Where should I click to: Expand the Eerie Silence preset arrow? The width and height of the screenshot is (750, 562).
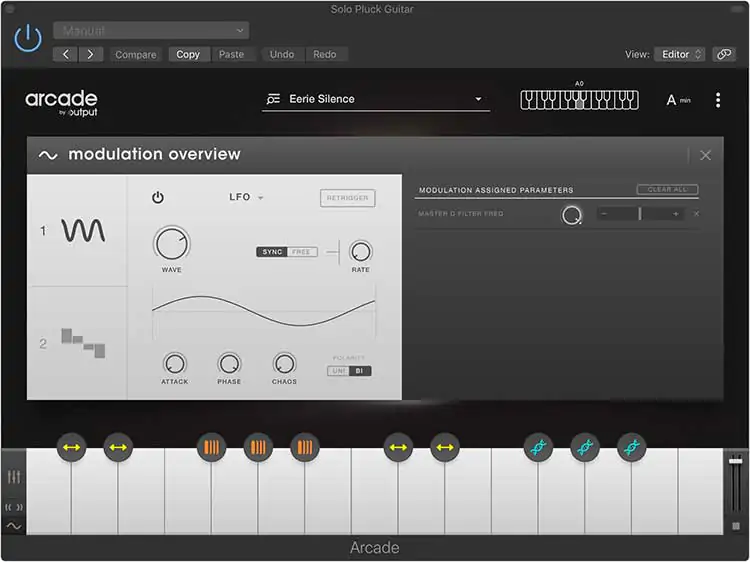(478, 99)
